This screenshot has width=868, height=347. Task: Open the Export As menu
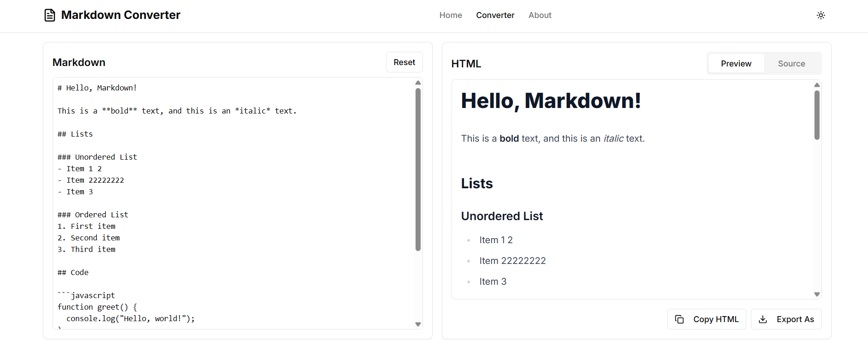click(x=786, y=319)
